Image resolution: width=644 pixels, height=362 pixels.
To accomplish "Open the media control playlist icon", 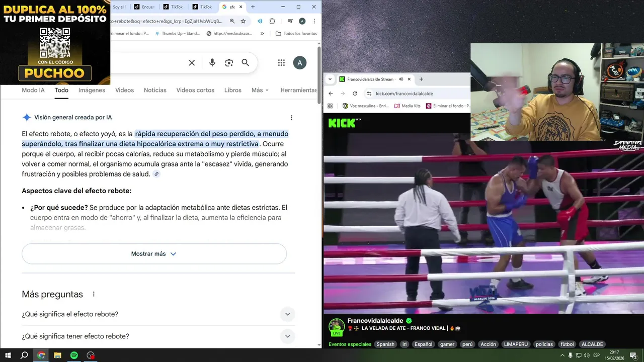I will [x=290, y=21].
